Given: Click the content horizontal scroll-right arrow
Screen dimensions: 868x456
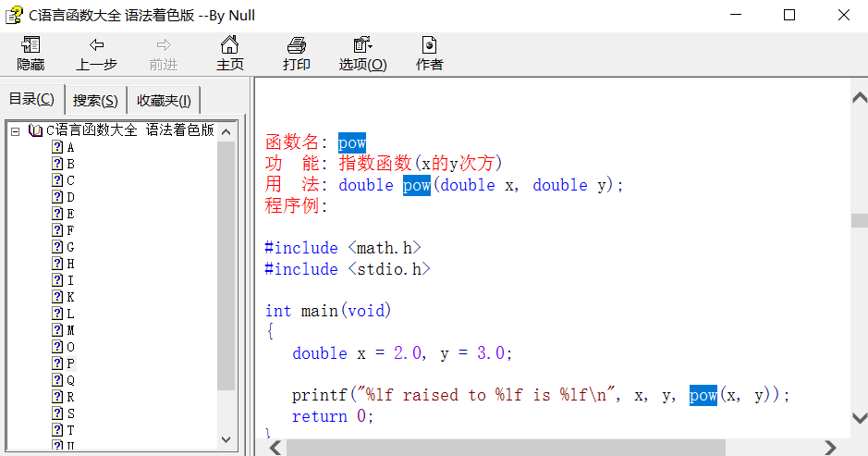Looking at the screenshot, I should [830, 447].
